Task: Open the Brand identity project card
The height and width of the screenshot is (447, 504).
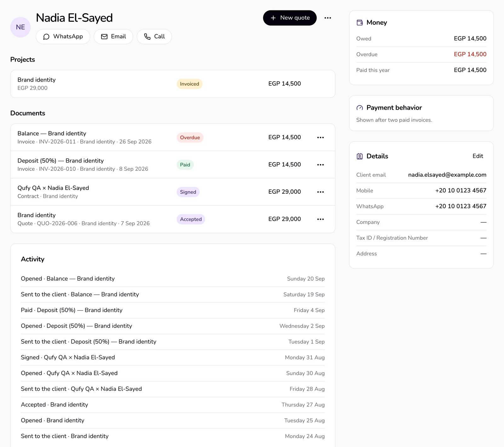Action: tap(173, 84)
